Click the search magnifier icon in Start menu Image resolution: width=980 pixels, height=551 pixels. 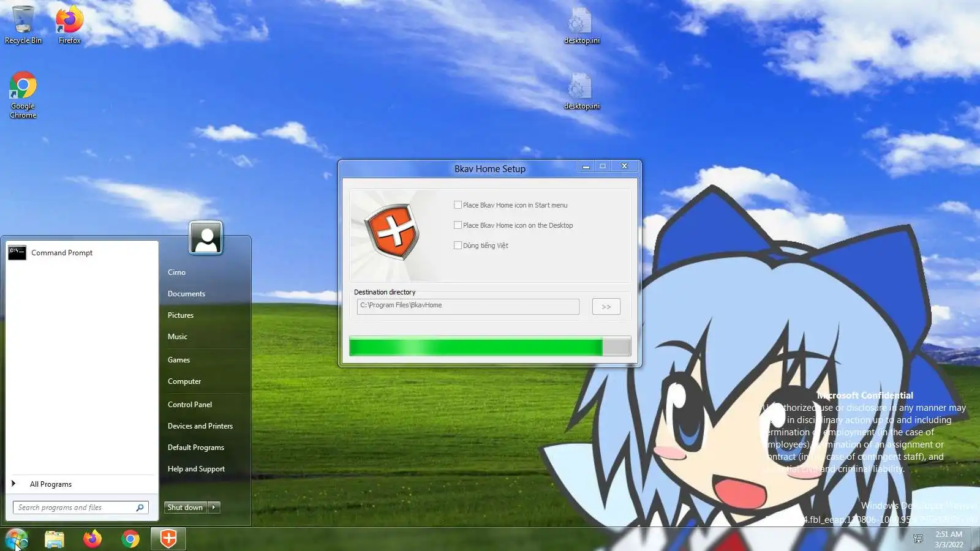[x=140, y=508]
